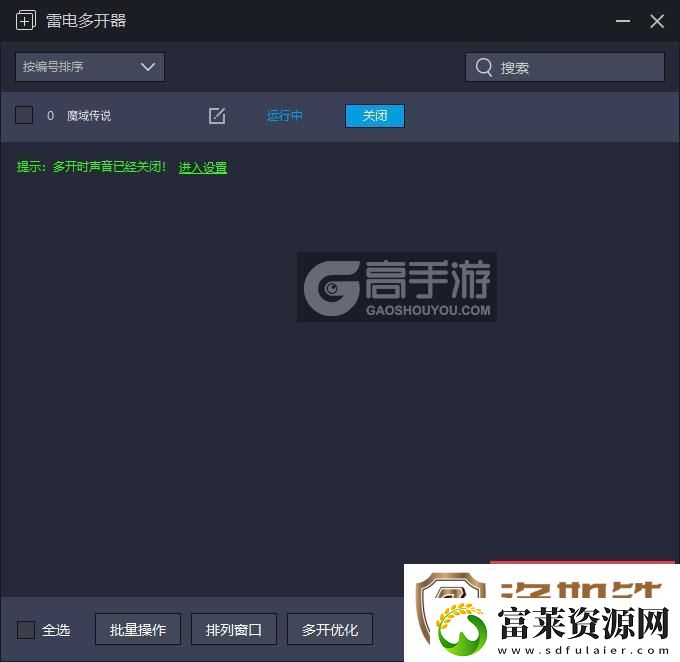Image resolution: width=680 pixels, height=662 pixels.
Task: Click the 关闭 button for 魔域传说
Action: tap(375, 116)
